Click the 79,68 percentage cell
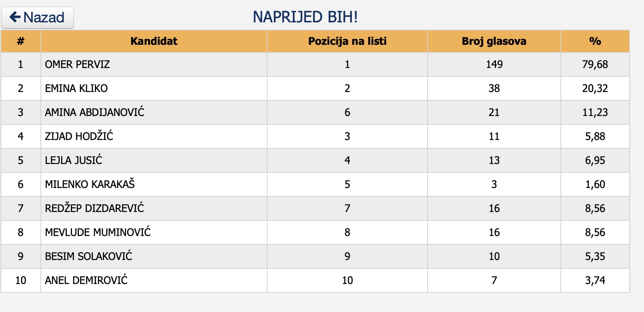 (x=595, y=64)
